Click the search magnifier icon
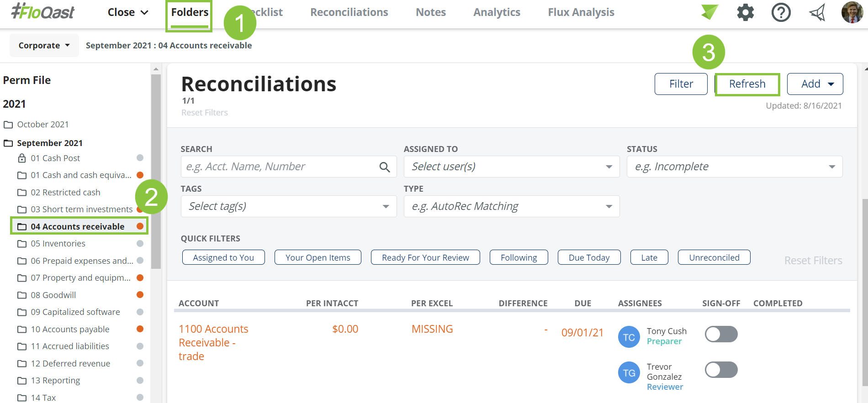Image resolution: width=868 pixels, height=403 pixels. pyautogui.click(x=385, y=167)
